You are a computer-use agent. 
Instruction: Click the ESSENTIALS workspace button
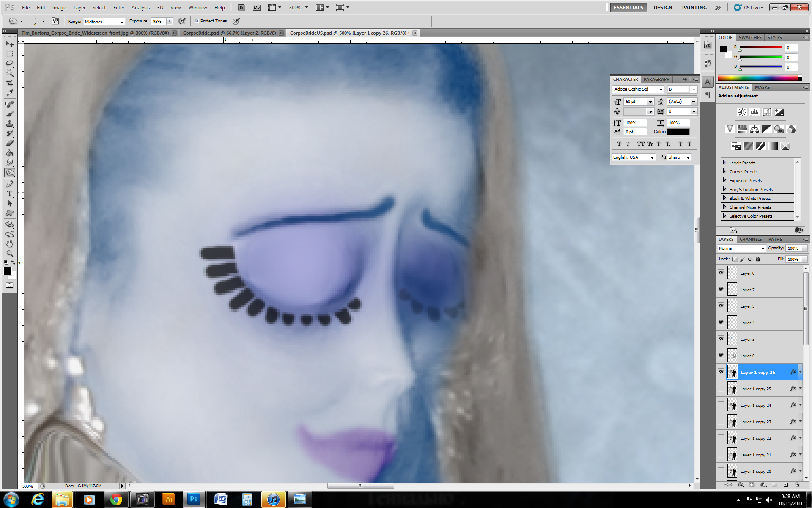pyautogui.click(x=628, y=8)
